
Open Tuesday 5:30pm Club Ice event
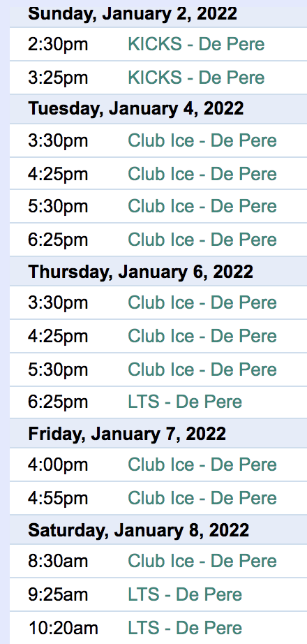click(x=202, y=206)
